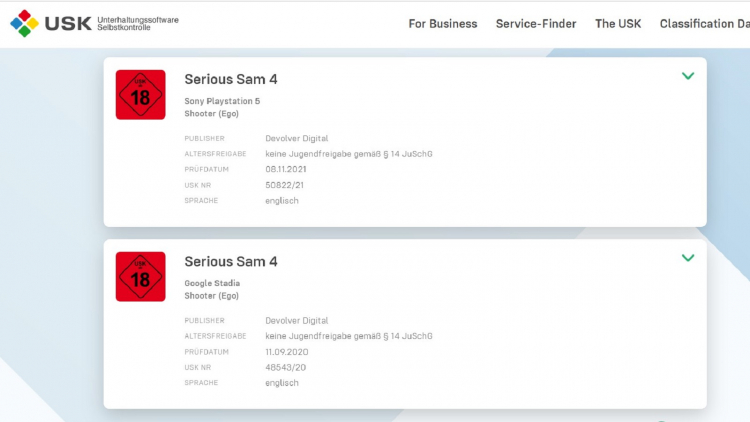750x422 pixels.
Task: Click the Serious Sam 4 title in the Google Stadia card
Action: click(231, 261)
